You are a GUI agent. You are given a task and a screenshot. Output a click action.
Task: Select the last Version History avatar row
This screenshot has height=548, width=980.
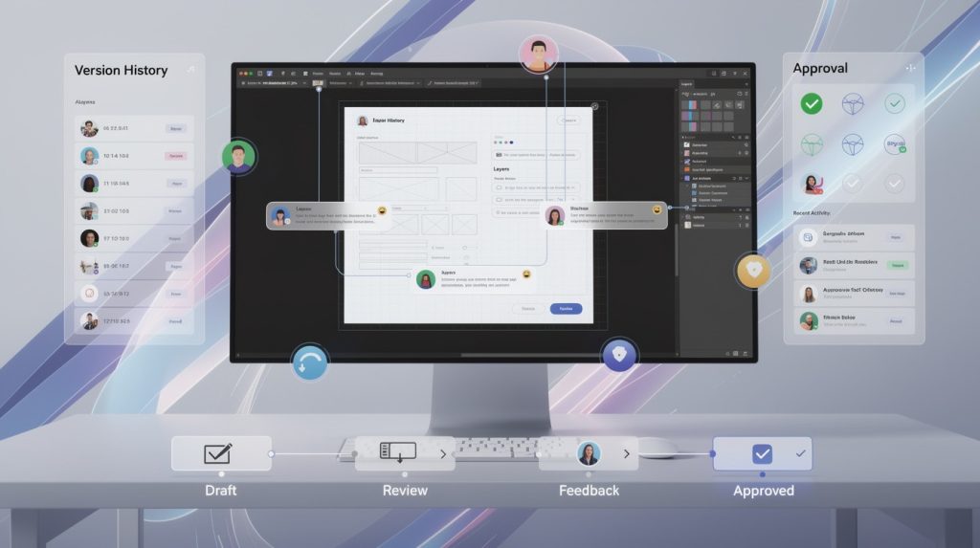pyautogui.click(x=134, y=321)
